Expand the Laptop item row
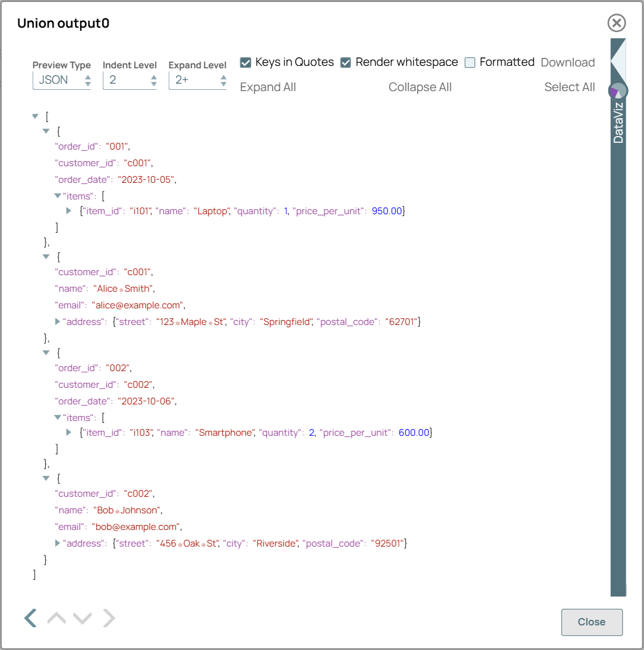Viewport: 644px width, 650px height. point(69,211)
